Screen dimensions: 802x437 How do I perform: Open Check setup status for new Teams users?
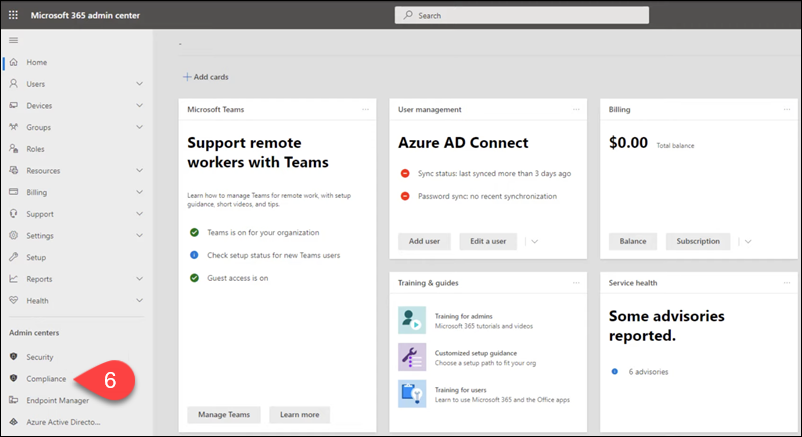[273, 255]
